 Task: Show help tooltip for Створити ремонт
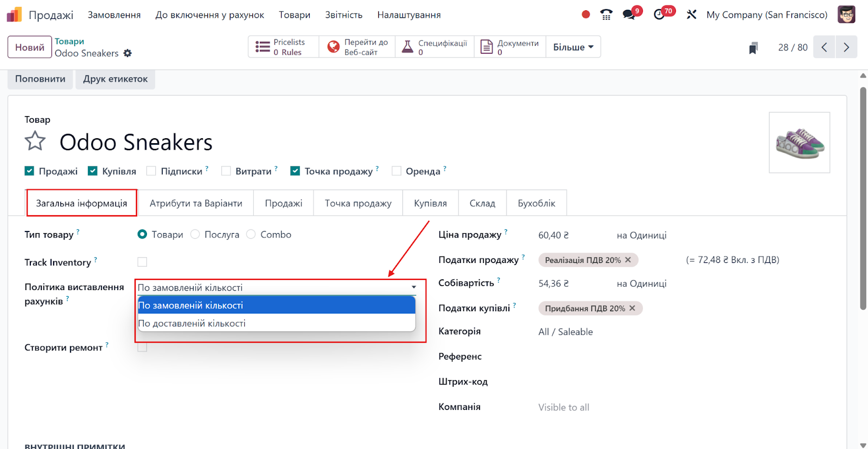107,344
